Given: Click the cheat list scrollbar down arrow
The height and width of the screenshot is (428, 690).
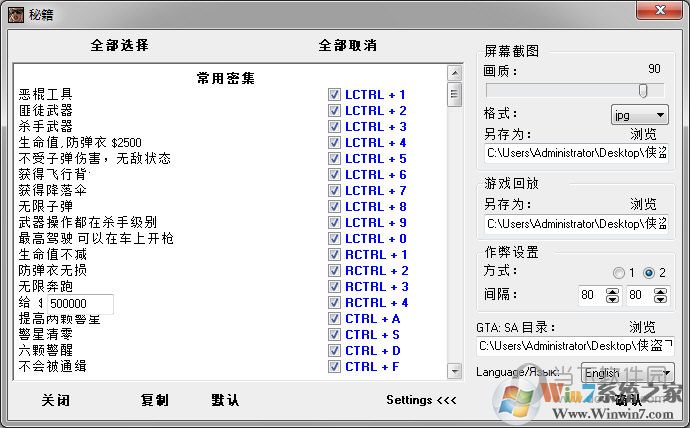Looking at the screenshot, I should [x=455, y=371].
